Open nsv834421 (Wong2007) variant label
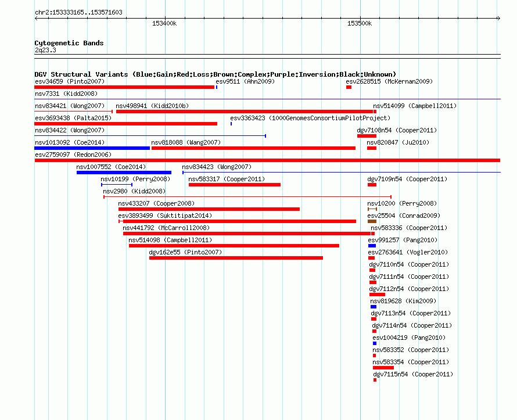The image size is (517, 420). point(70,106)
